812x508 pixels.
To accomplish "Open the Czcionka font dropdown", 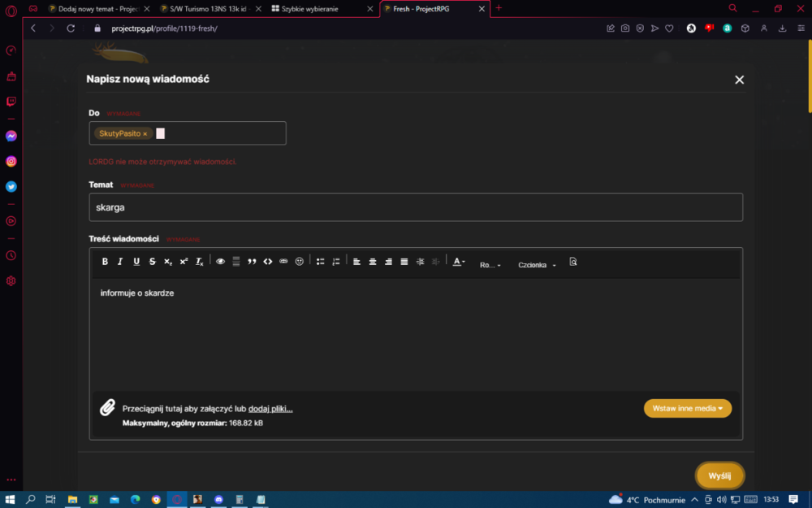I will pyautogui.click(x=537, y=265).
